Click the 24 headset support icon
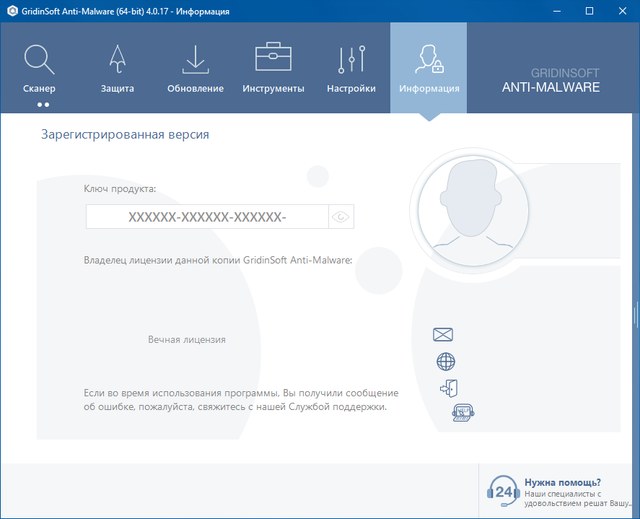Image resolution: width=640 pixels, height=519 pixels. [x=501, y=491]
